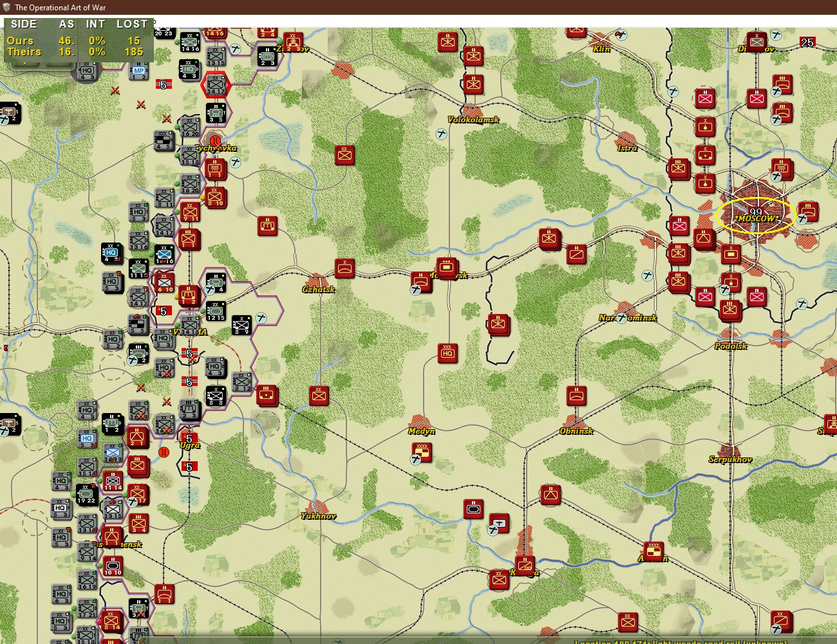837x644 pixels.
Task: Click the red 9-11 infantry division counter
Action: 190,212
